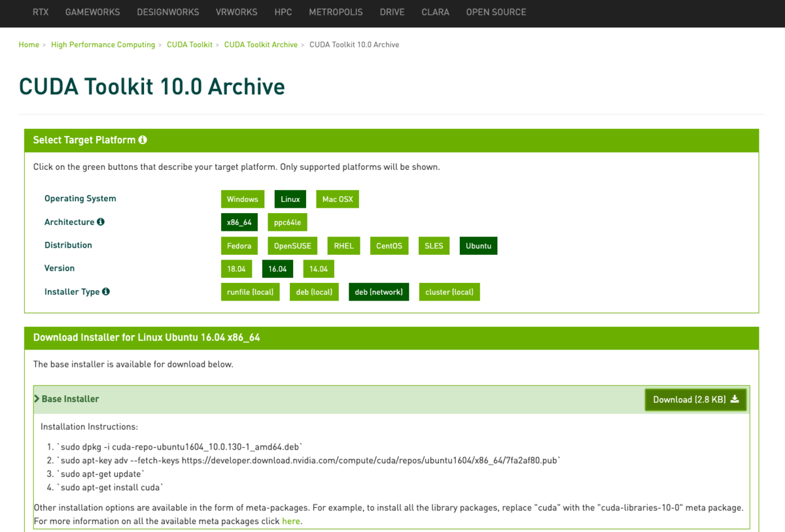This screenshot has height=532, width=785.
Task: Open the GAMEWORKS menu item
Action: [x=92, y=12]
